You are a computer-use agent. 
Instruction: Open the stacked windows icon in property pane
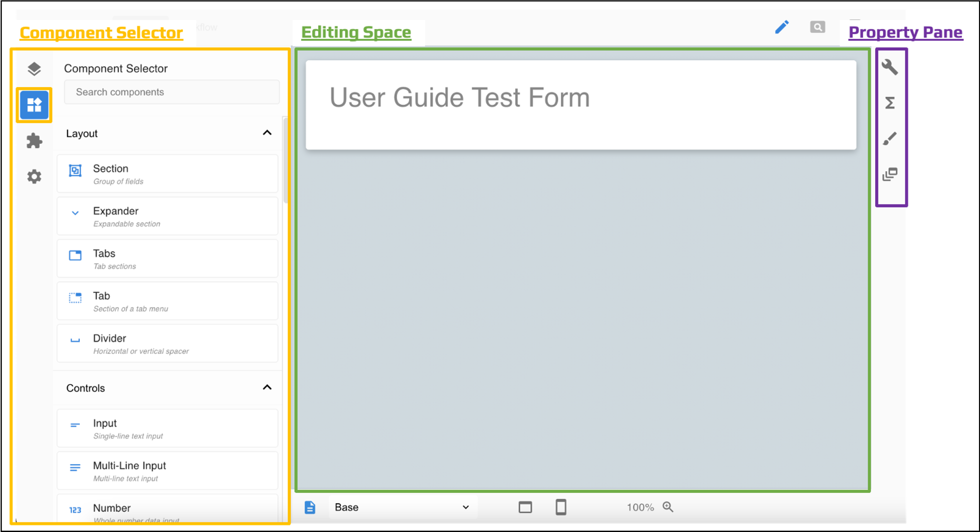(890, 174)
